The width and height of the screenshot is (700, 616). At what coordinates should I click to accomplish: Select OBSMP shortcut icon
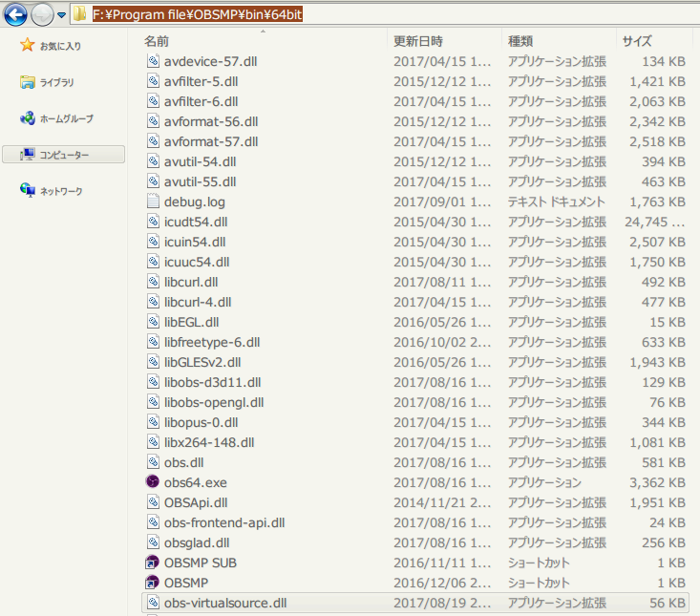153,582
